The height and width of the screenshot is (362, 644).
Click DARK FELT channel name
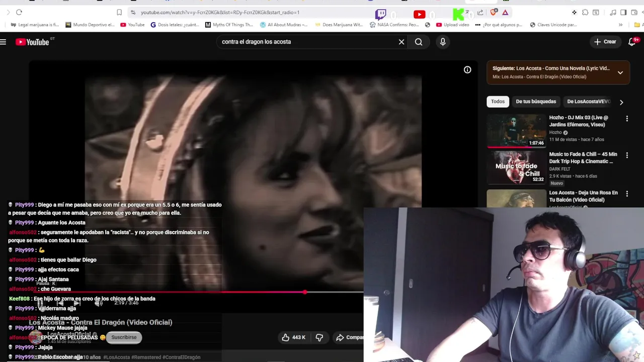pos(559,169)
